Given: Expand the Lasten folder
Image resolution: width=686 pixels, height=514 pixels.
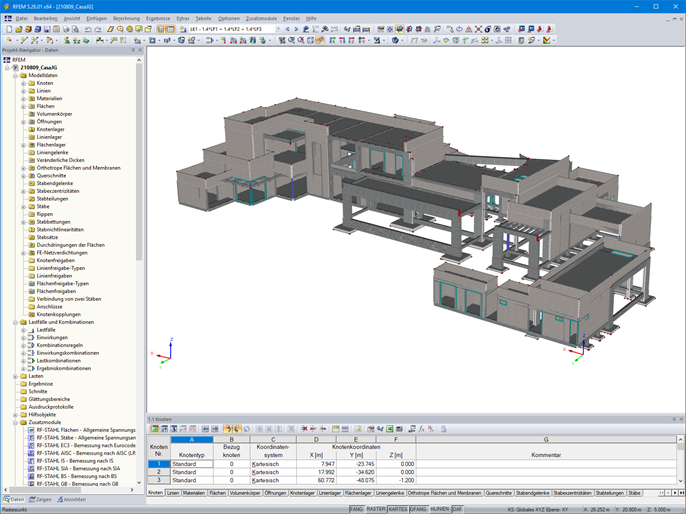Looking at the screenshot, I should click(15, 376).
